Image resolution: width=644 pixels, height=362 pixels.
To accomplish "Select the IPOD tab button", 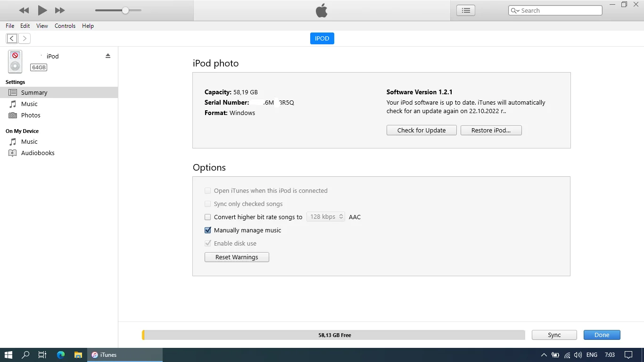I will tap(322, 39).
